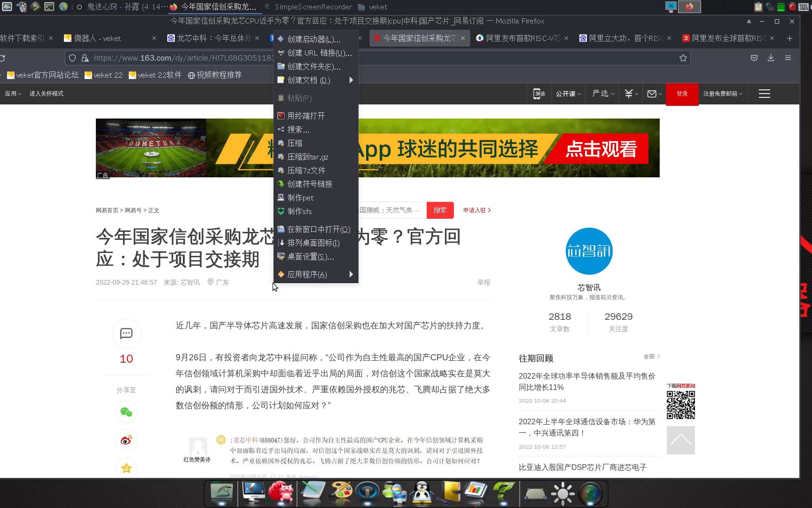
Task: Open veket官方网站论坛 bookmark
Action: click(x=43, y=75)
